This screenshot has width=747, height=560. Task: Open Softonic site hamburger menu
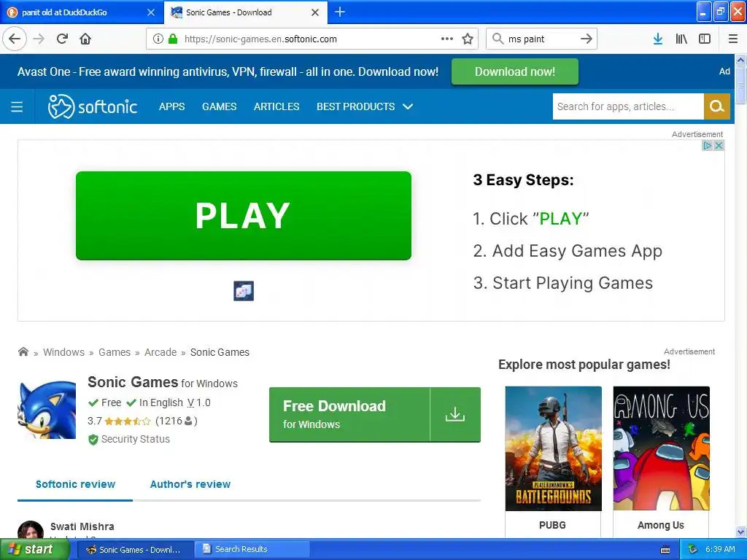(17, 106)
